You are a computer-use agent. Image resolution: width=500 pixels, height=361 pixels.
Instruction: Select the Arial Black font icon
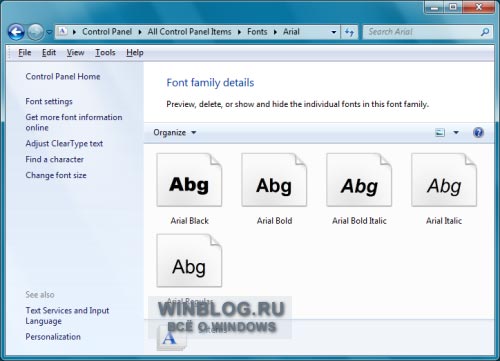pyautogui.click(x=189, y=180)
